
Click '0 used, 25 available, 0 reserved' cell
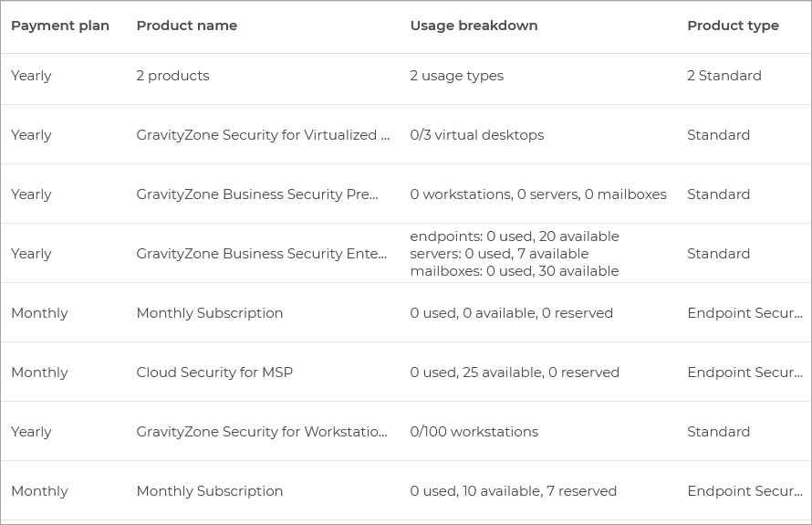click(x=515, y=373)
